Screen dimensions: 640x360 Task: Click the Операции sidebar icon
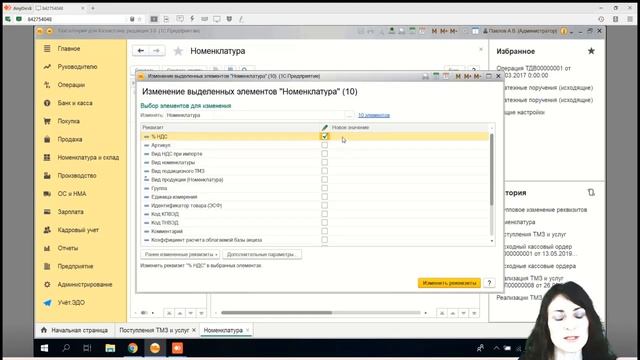(x=47, y=85)
